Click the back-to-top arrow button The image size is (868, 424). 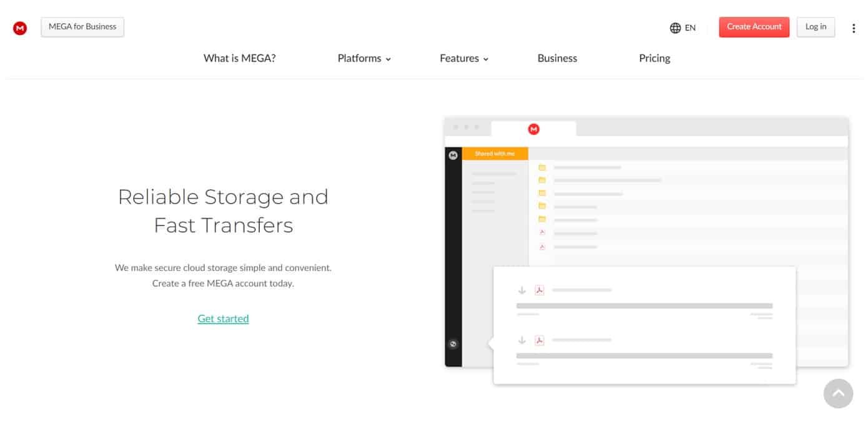pyautogui.click(x=838, y=393)
